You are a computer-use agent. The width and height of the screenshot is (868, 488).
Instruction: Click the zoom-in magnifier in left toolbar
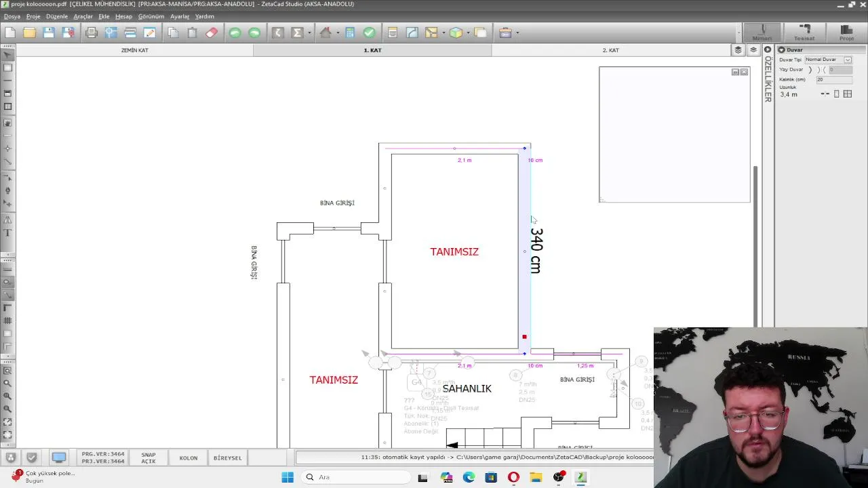8,396
